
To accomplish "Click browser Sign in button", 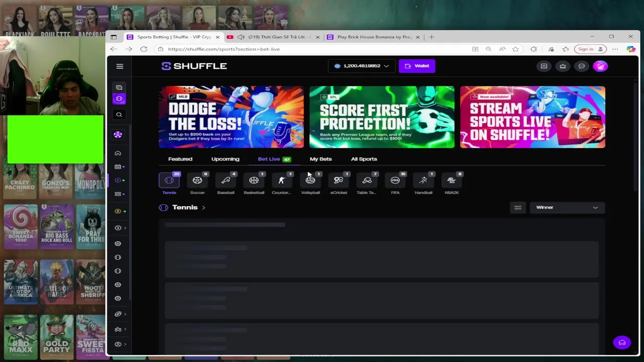I will 590,49.
